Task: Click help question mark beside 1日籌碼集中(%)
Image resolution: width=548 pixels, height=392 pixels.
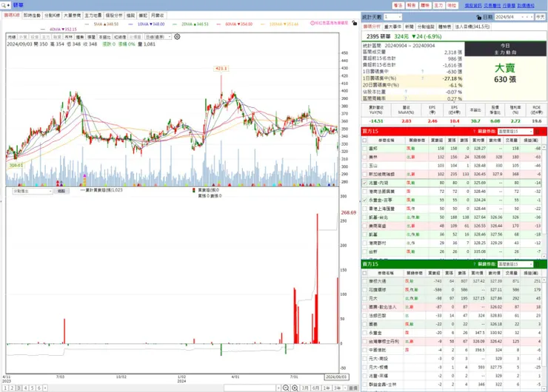Action: (x=423, y=78)
